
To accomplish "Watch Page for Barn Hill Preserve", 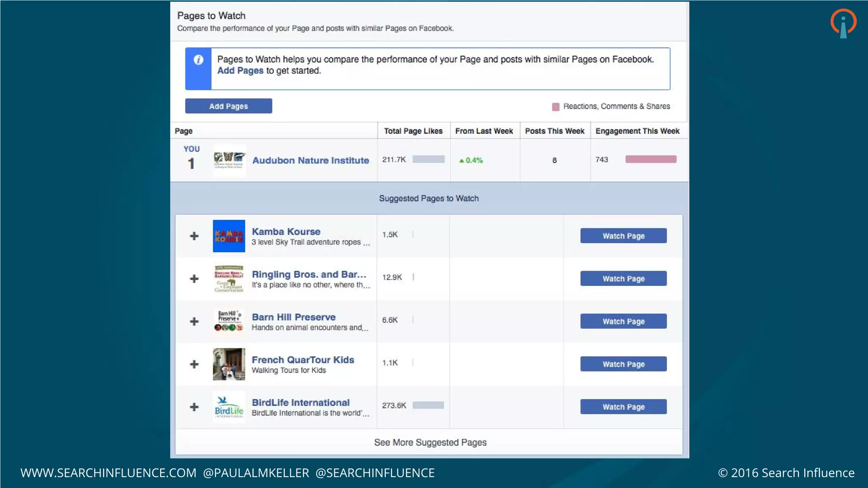I will (x=623, y=322).
